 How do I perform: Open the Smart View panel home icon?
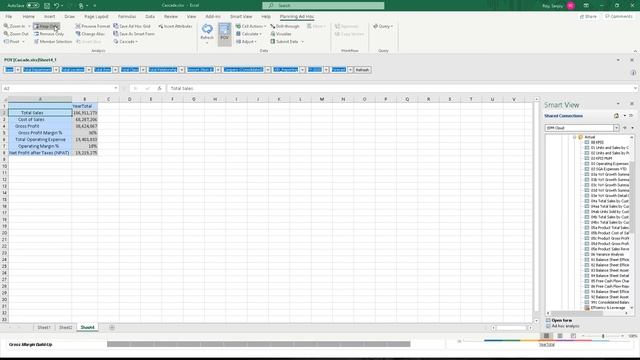point(616,116)
